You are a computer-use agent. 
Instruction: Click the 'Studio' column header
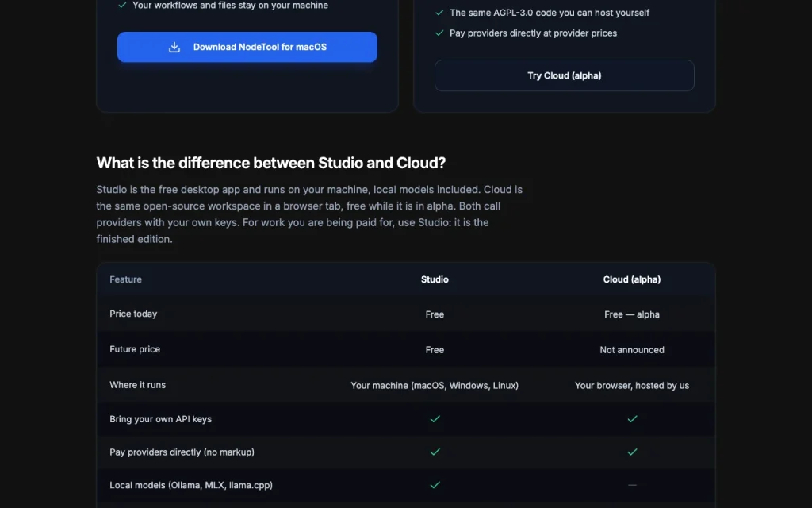[435, 279]
